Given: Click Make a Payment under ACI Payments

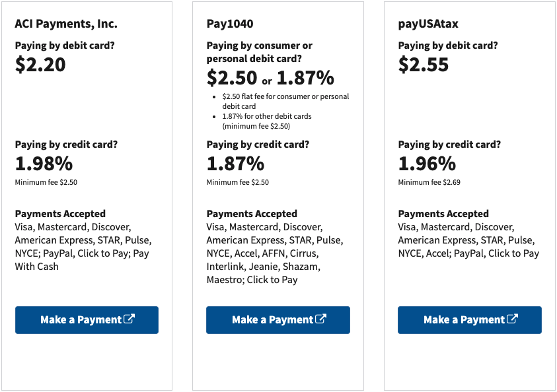Looking at the screenshot, I should point(87,319).
